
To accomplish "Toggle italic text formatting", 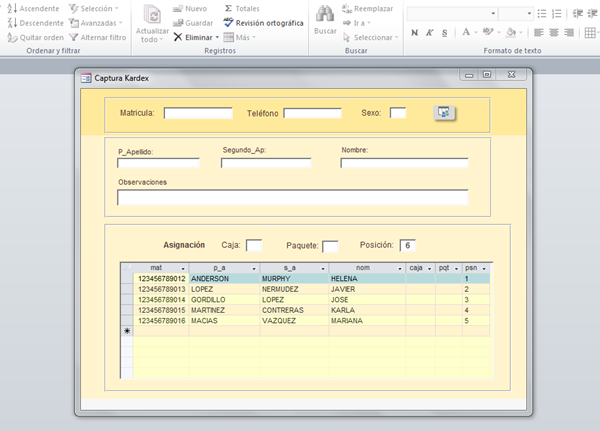I will pyautogui.click(x=428, y=33).
